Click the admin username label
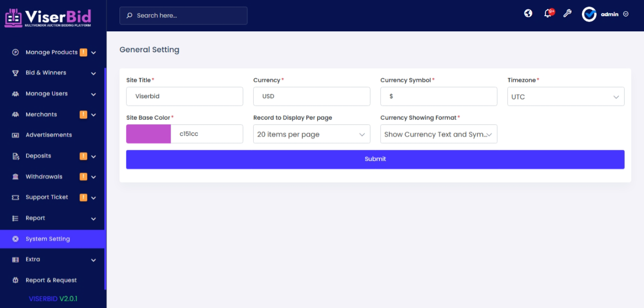 (610, 14)
